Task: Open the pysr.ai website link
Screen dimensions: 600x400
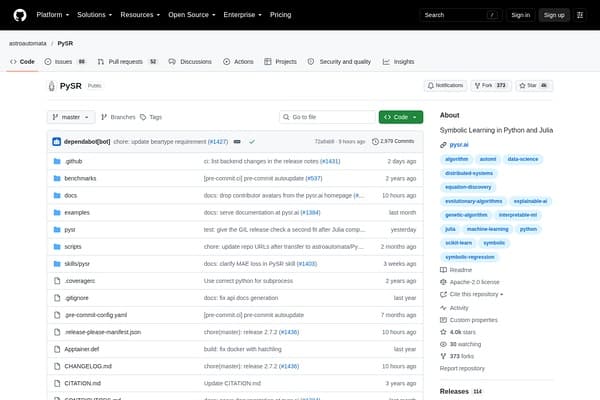Action: pos(459,145)
